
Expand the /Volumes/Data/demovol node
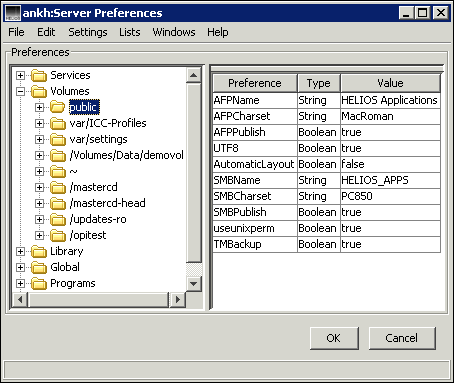(39, 155)
